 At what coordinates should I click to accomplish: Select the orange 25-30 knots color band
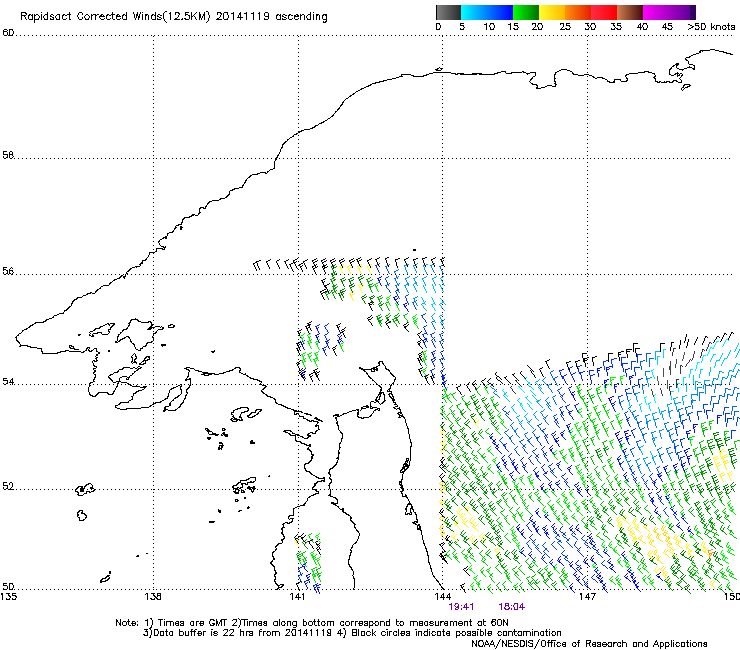point(578,12)
